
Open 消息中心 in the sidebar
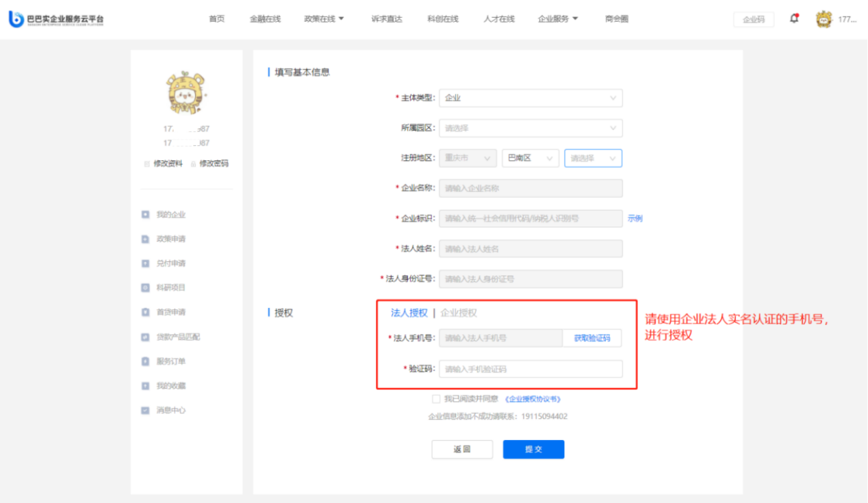[170, 411]
